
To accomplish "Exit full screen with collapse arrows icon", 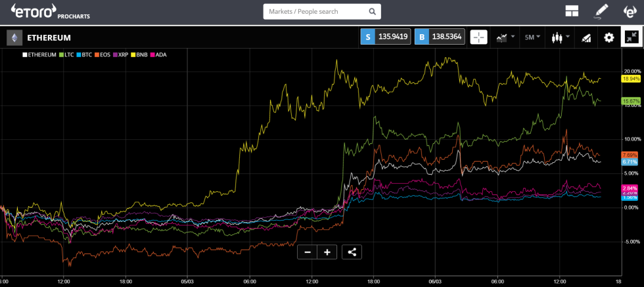I will 632,37.
